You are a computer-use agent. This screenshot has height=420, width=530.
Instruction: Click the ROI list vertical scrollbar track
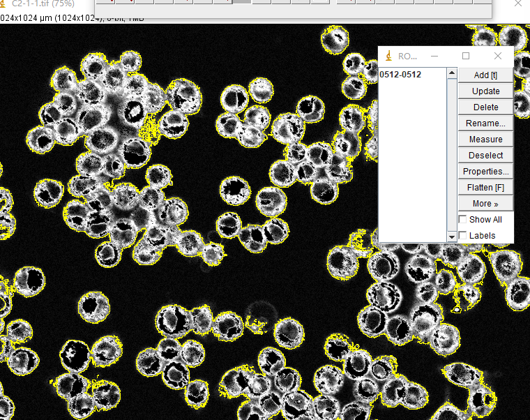click(452, 153)
